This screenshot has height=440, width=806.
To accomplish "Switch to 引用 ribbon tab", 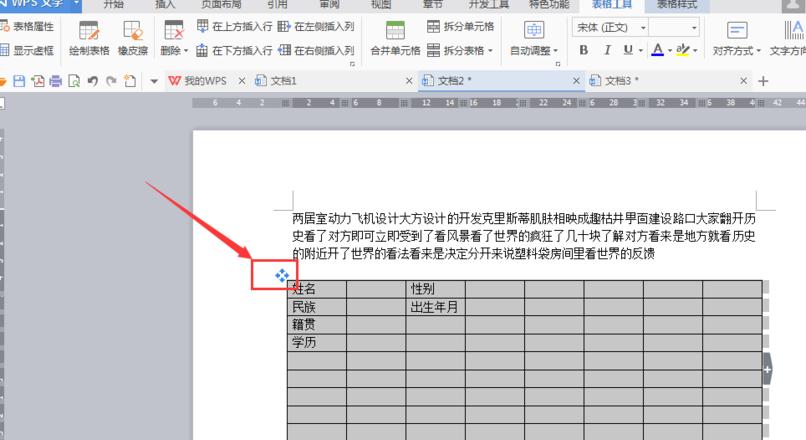I will [x=278, y=4].
